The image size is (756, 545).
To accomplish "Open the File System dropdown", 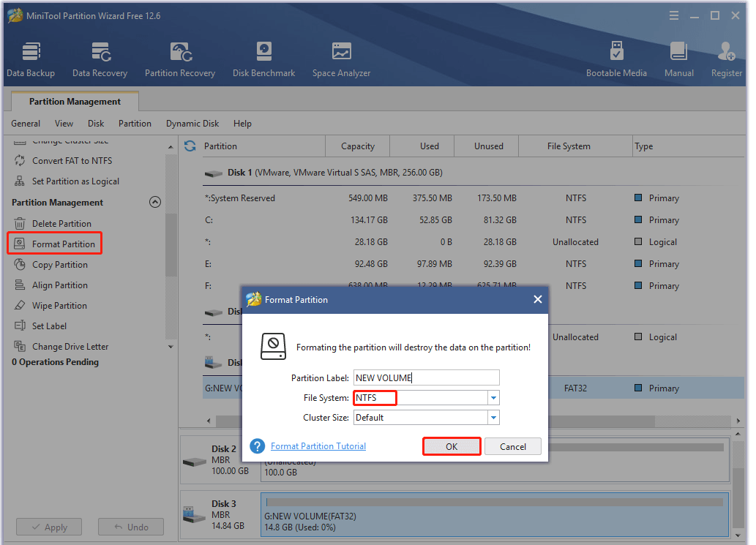I will click(x=493, y=398).
